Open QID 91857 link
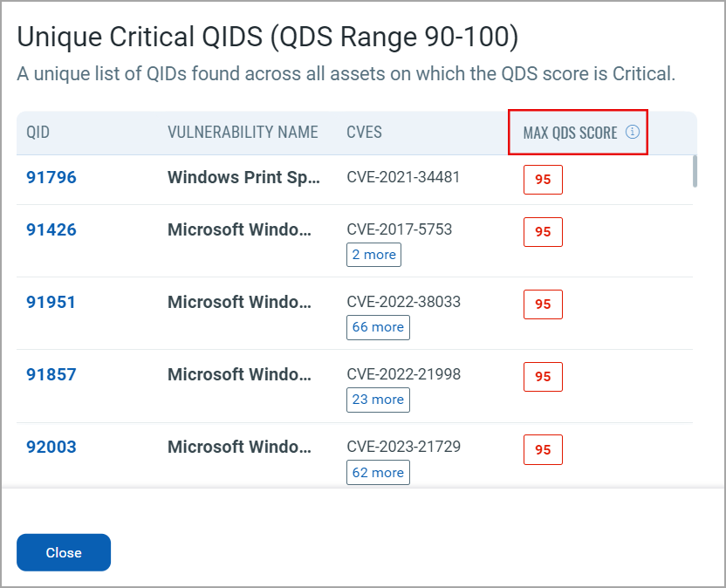Image resolution: width=726 pixels, height=588 pixels. pyautogui.click(x=51, y=374)
